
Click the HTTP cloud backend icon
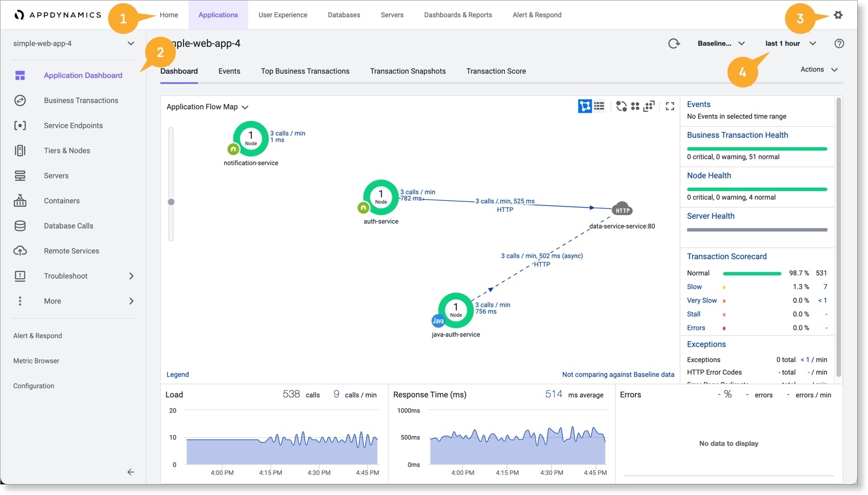pyautogui.click(x=622, y=209)
